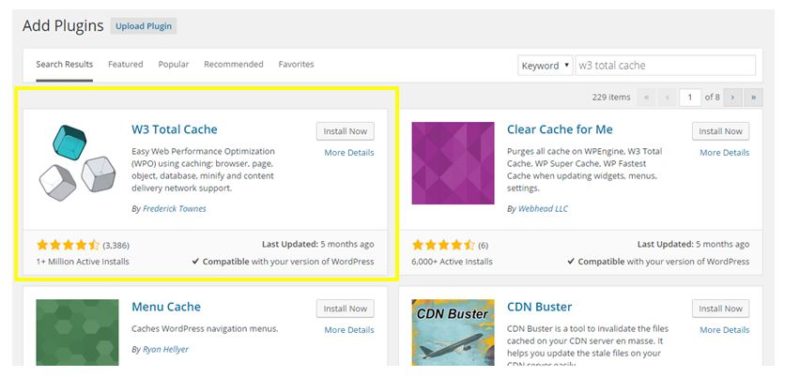The height and width of the screenshot is (377, 800).
Task: Go to next page of results
Action: click(733, 97)
